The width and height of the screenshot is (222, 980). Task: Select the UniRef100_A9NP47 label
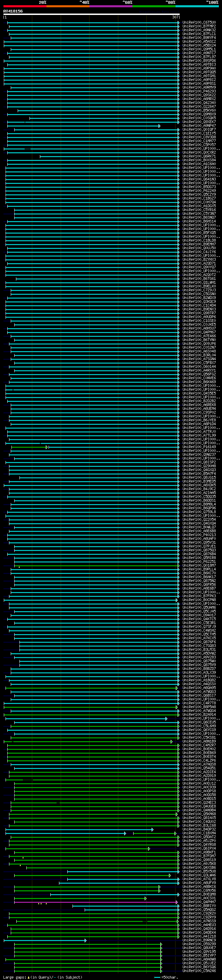199,125
